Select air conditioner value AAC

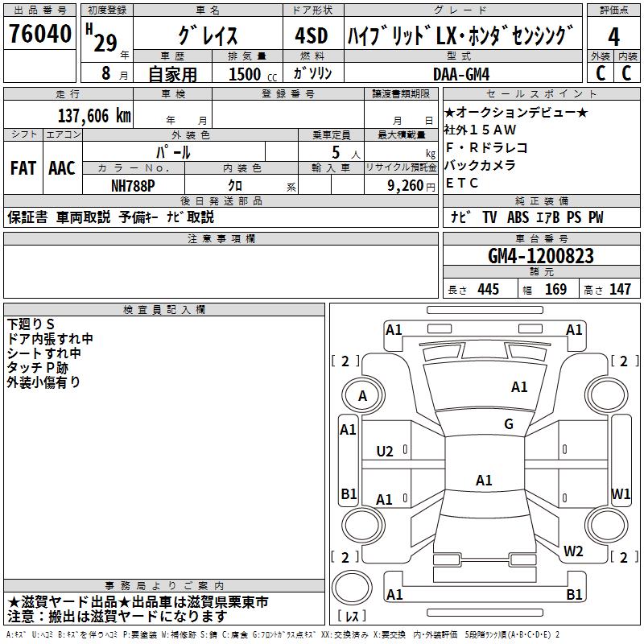62,168
